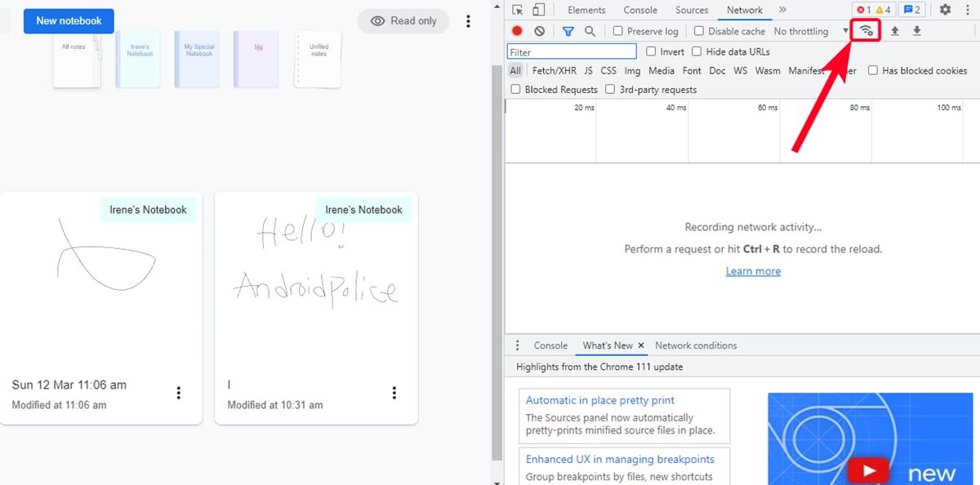Enable the Preserve log checkbox
The image size is (980, 485).
click(618, 31)
